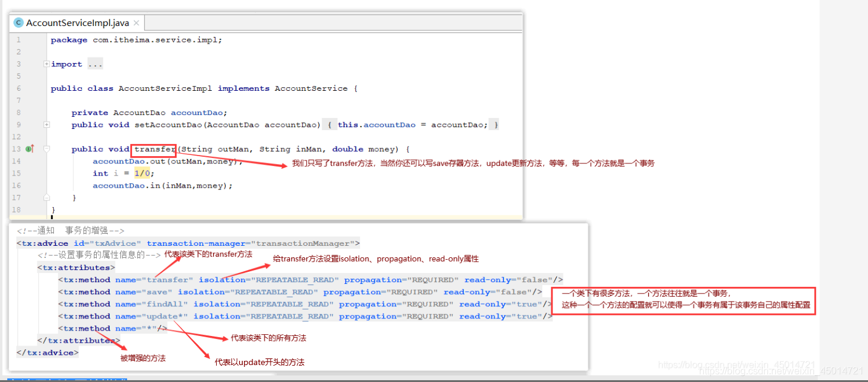Click the accountDao.in(inMan,money) call
Image resolution: width=868 pixels, height=382 pixels.
point(162,185)
